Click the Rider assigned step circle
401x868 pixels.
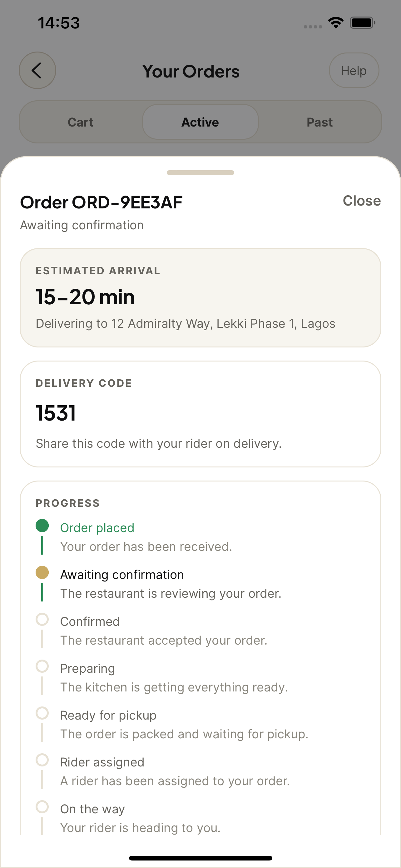tap(42, 760)
